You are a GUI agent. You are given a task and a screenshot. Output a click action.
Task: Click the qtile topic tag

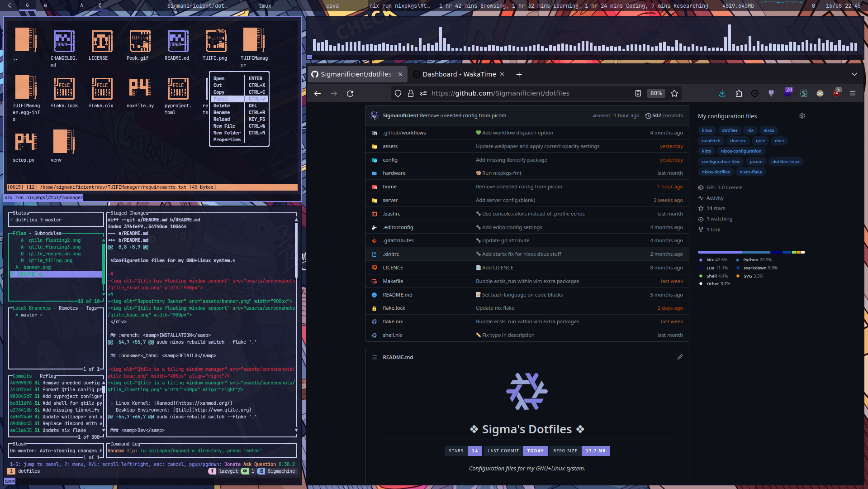(760, 141)
